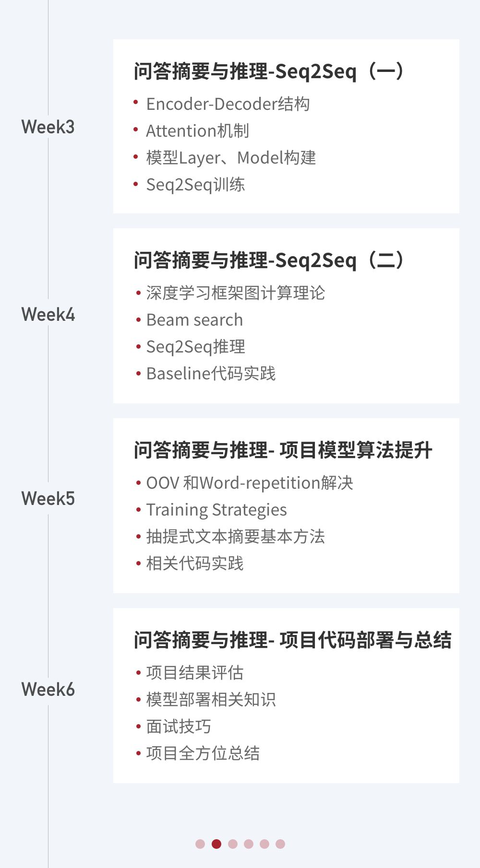Select the Week6 timeline marker

point(48,690)
